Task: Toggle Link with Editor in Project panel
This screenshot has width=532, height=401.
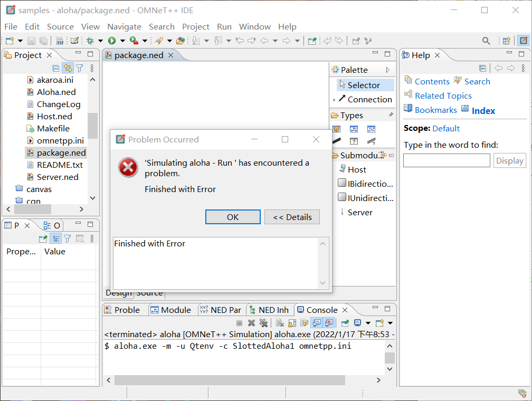Action: (68, 68)
